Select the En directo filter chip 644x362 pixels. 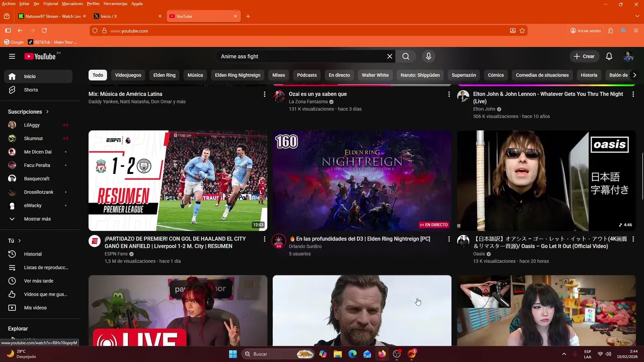339,75
